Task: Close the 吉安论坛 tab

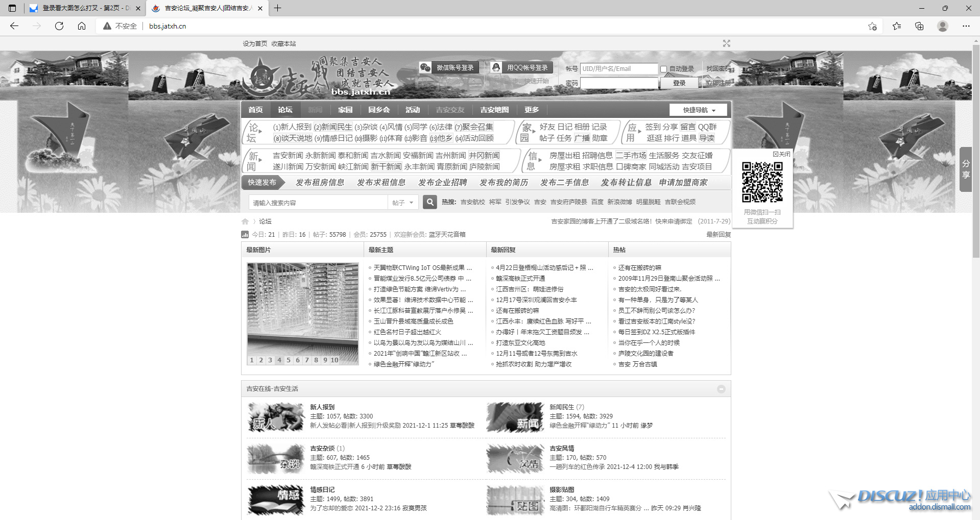Action: [260, 8]
